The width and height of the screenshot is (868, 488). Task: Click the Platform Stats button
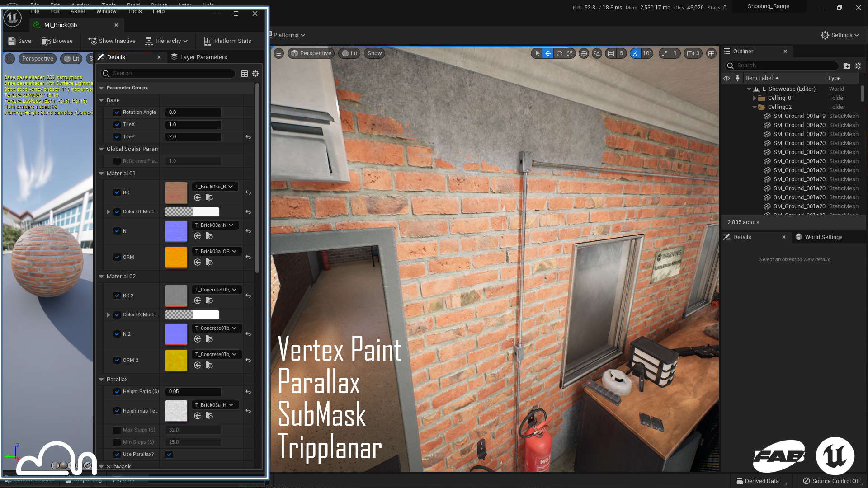227,41
